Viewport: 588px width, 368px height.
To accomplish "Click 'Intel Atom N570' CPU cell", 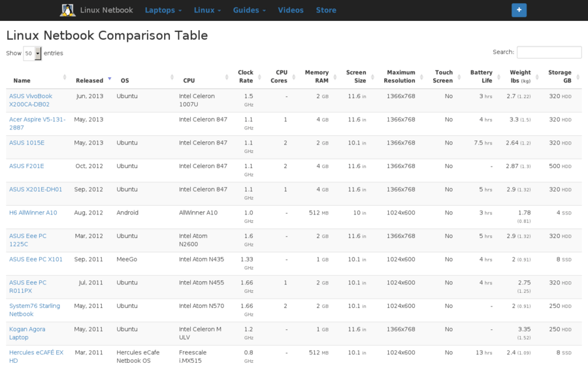I will click(201, 306).
